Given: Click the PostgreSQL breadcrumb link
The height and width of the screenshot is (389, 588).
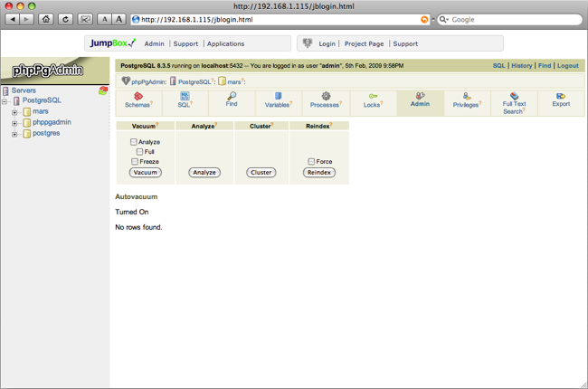Looking at the screenshot, I should [x=194, y=81].
